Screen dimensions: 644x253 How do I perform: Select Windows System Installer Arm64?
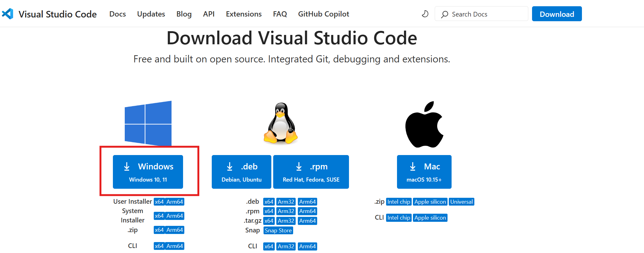[x=175, y=216]
